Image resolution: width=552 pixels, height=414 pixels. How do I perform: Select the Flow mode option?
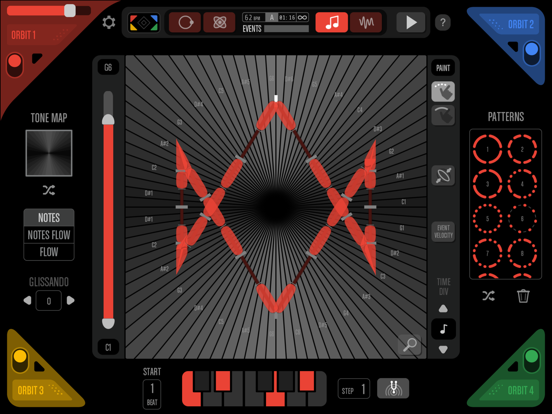(49, 252)
